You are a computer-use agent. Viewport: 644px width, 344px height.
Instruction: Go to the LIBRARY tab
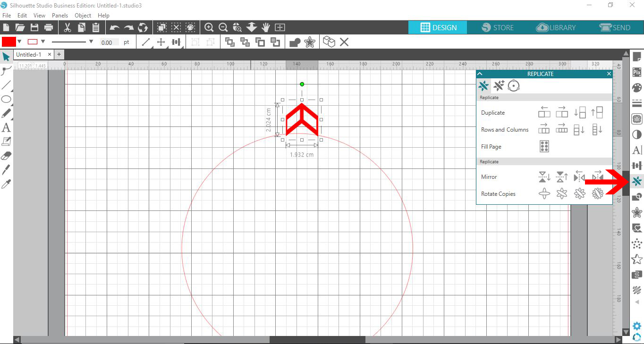[x=556, y=27]
